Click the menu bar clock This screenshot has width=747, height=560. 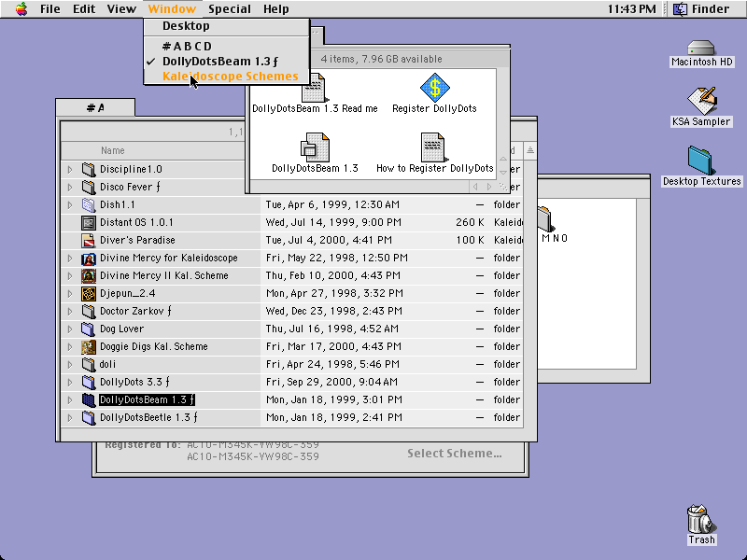[632, 9]
